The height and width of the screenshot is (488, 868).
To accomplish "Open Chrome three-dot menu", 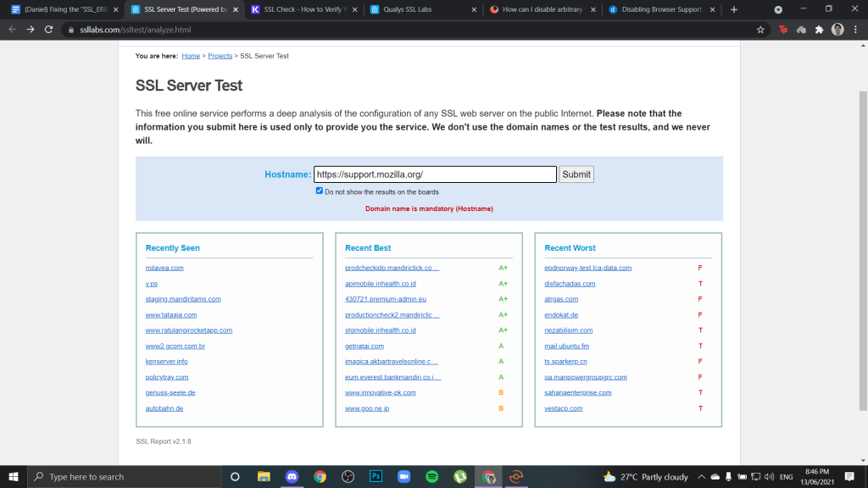I will pyautogui.click(x=855, y=30).
